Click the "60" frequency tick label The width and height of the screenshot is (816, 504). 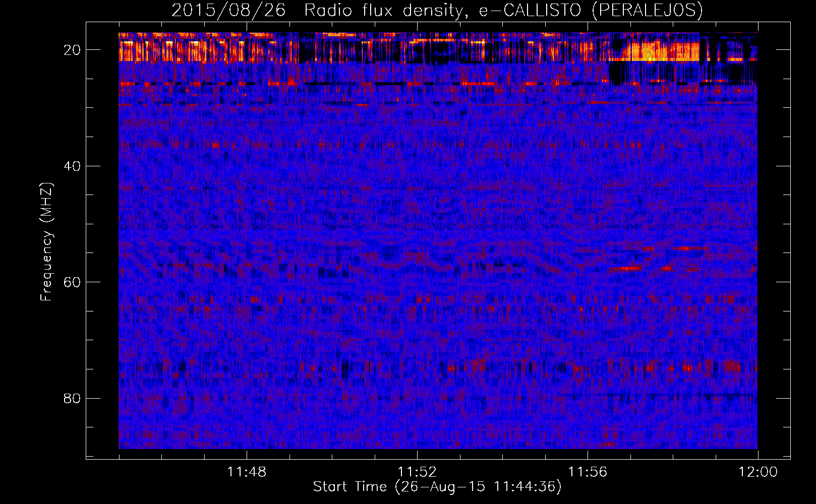(x=72, y=282)
